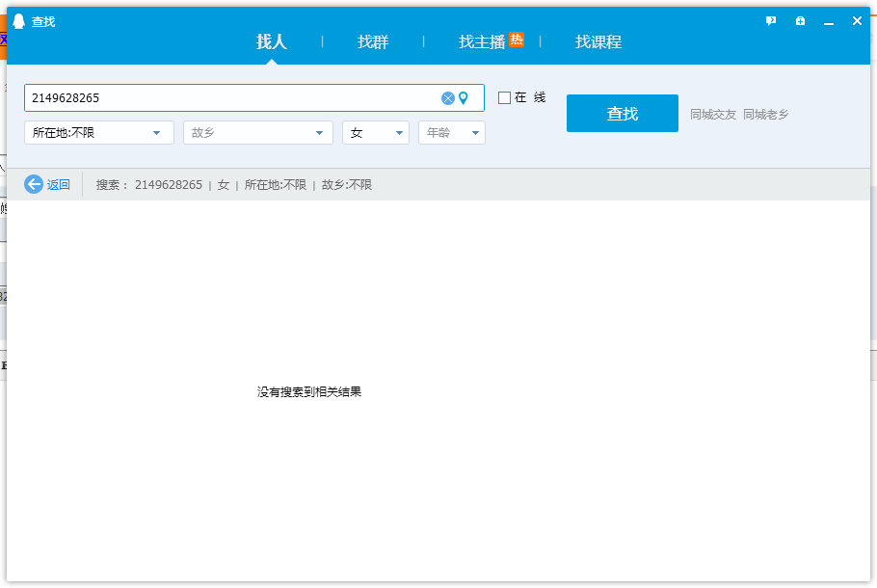Viewport: 877px width, 588px height.
Task: Expand the 所在地:不限 location dropdown
Action: click(x=99, y=133)
